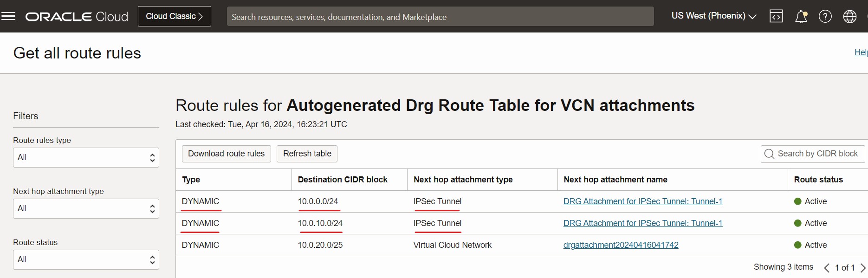This screenshot has height=278, width=868.
Task: Click the Refresh table button
Action: point(307,154)
